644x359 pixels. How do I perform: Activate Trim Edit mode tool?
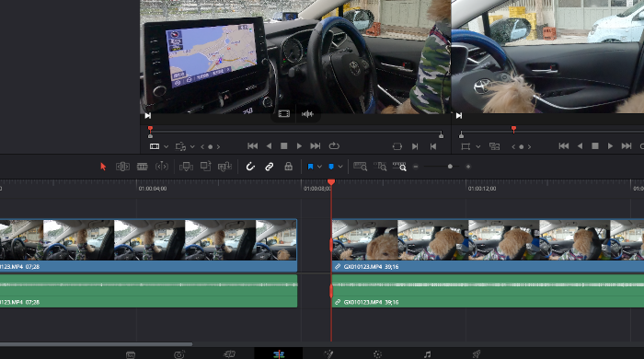[122, 167]
